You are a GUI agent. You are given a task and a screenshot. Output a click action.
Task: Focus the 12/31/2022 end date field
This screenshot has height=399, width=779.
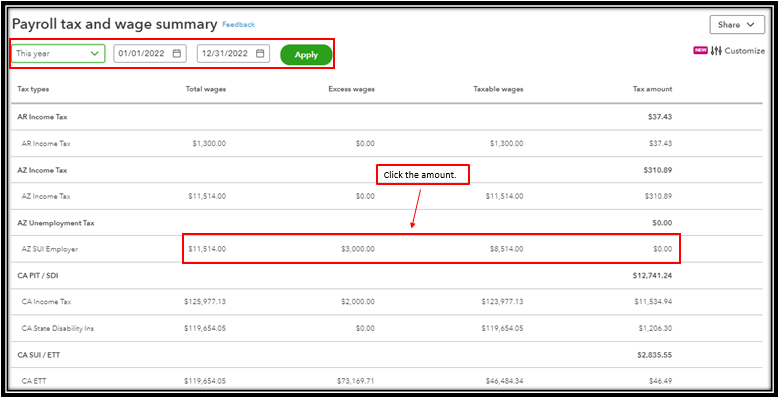pyautogui.click(x=234, y=54)
